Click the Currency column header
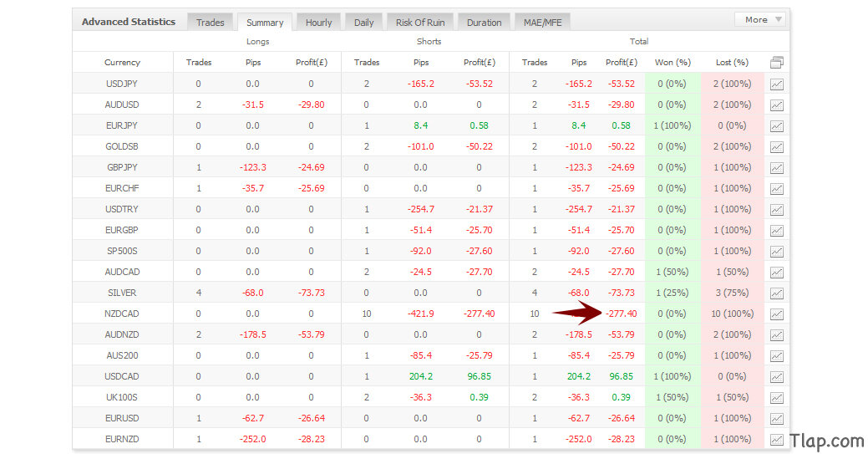 (x=122, y=62)
